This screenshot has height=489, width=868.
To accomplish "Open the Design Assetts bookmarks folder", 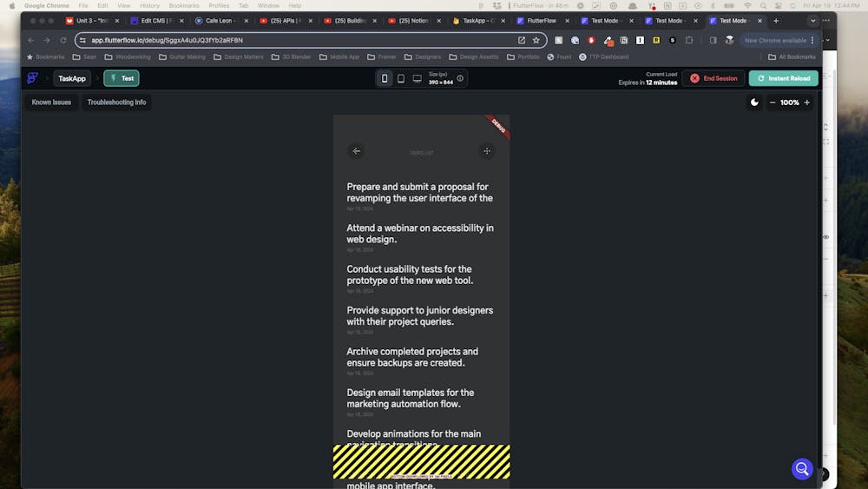I will 474,56.
